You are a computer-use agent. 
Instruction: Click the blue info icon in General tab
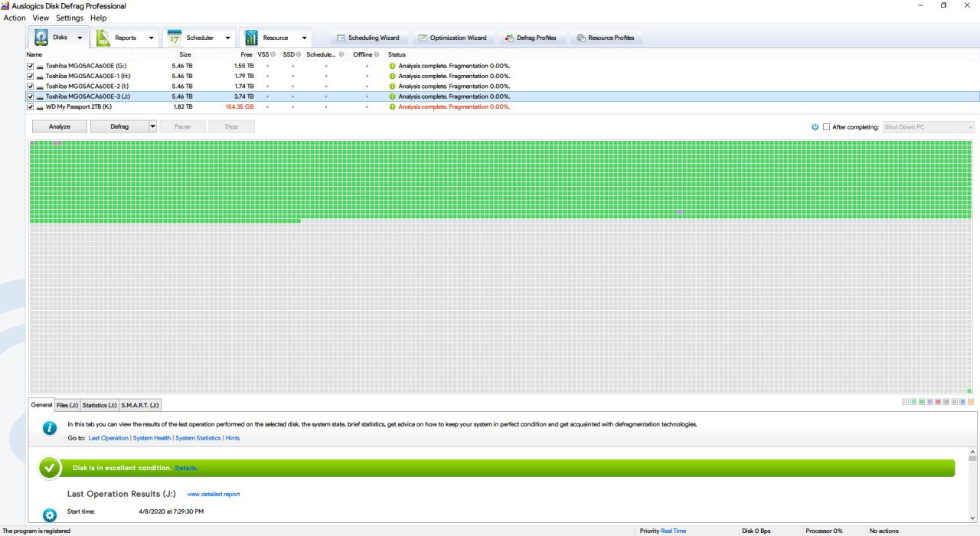tap(50, 428)
